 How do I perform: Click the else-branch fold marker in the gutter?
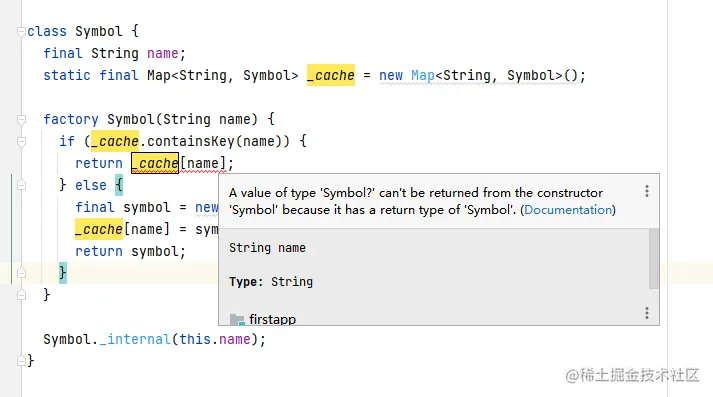(21, 185)
